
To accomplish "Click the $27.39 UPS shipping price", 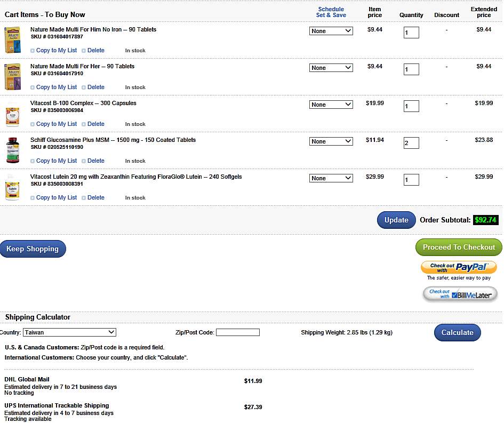I will [253, 407].
